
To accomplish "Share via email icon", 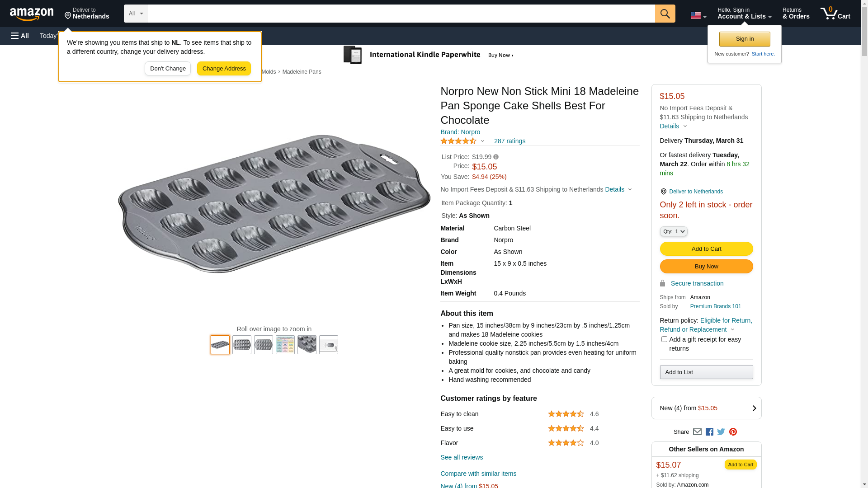I will pos(697,432).
